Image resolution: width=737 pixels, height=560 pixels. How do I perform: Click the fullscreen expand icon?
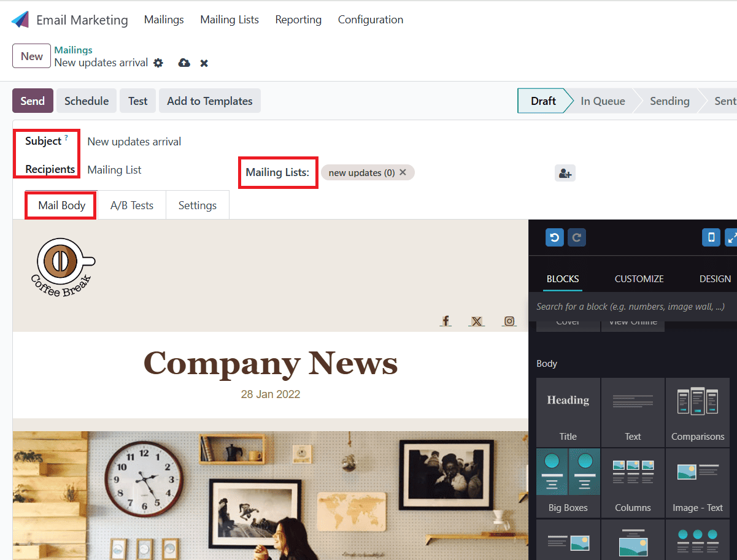point(731,237)
